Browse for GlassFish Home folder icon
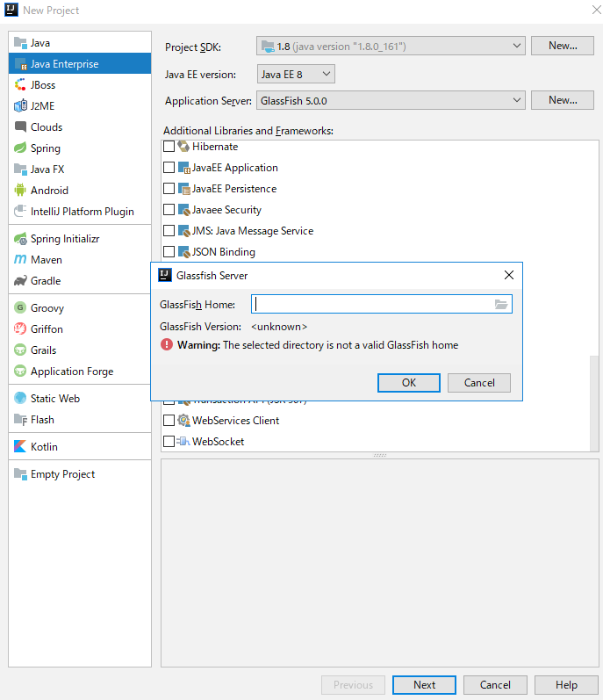Screen dimensions: 603x700 pos(501,305)
